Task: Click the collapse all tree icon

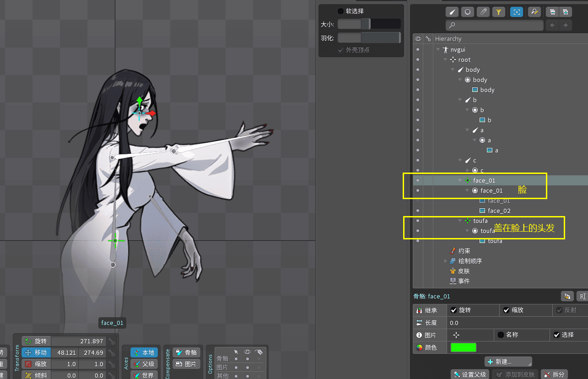Action: click(x=553, y=12)
